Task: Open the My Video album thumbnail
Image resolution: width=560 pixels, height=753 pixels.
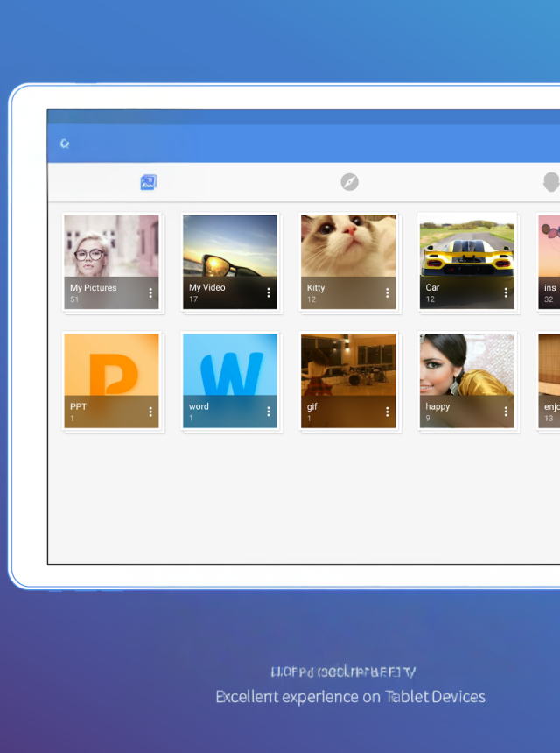Action: tap(229, 250)
